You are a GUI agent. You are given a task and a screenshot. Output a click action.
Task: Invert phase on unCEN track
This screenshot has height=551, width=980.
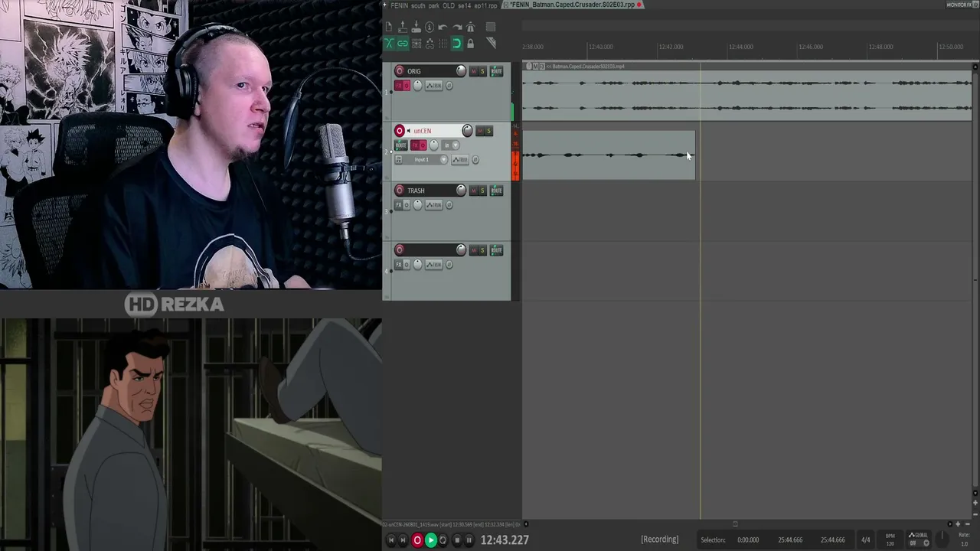[x=475, y=159]
